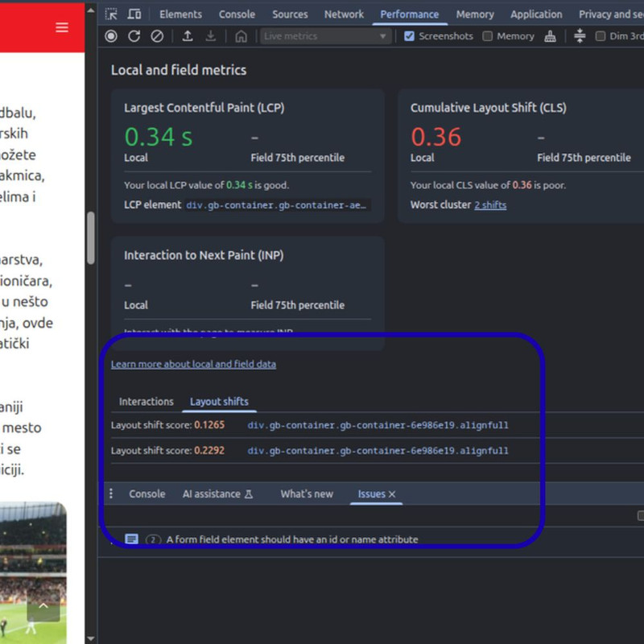The width and height of the screenshot is (644, 644).
Task: Start recording with the record button
Action: point(111,36)
